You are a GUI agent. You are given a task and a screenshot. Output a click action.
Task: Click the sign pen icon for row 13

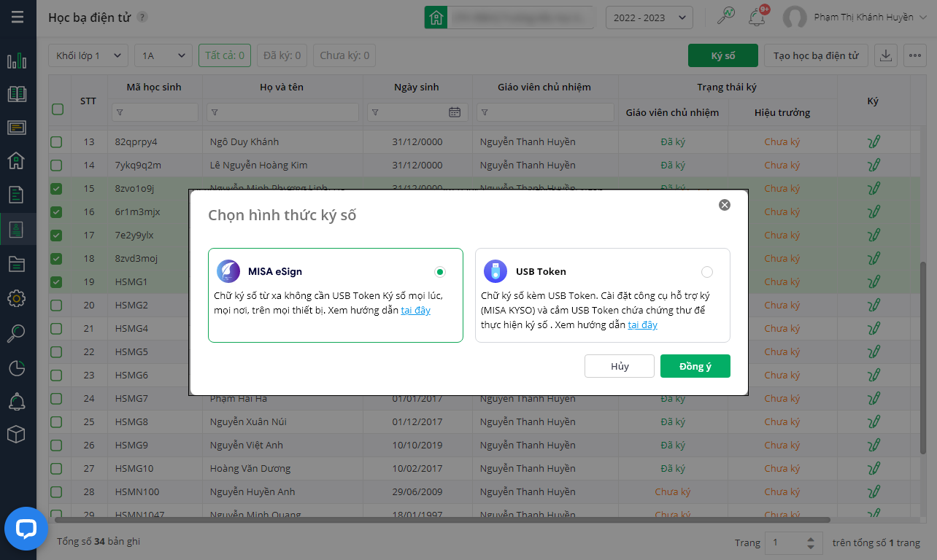coord(873,142)
